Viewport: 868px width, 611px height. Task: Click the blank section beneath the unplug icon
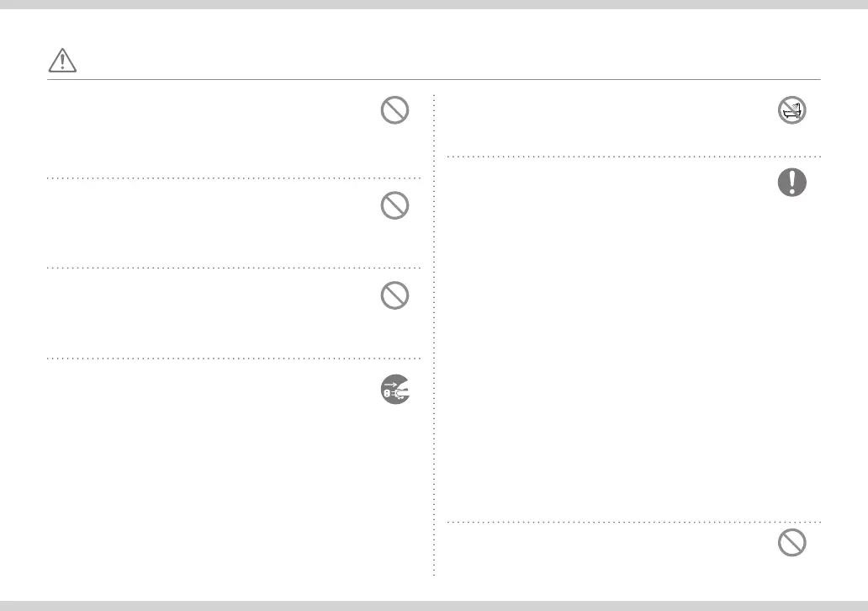[x=234, y=488]
